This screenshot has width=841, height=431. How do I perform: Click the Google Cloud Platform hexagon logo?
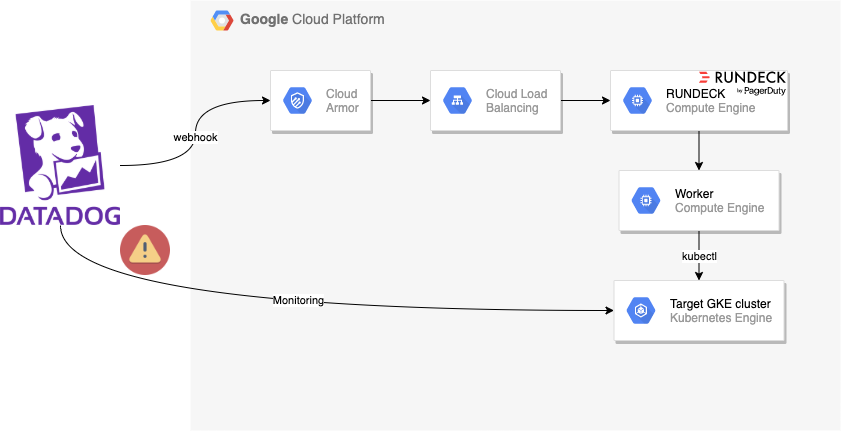[222, 20]
